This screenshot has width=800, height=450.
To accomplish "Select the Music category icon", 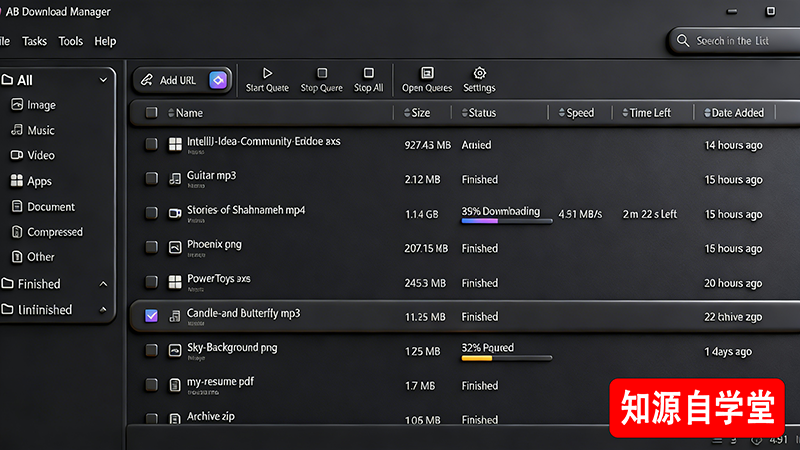I will 17,130.
